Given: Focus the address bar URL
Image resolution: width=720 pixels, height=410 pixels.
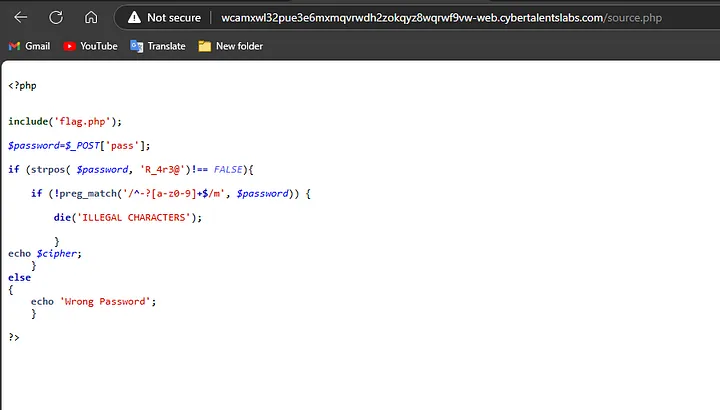Looking at the screenshot, I should tap(441, 18).
